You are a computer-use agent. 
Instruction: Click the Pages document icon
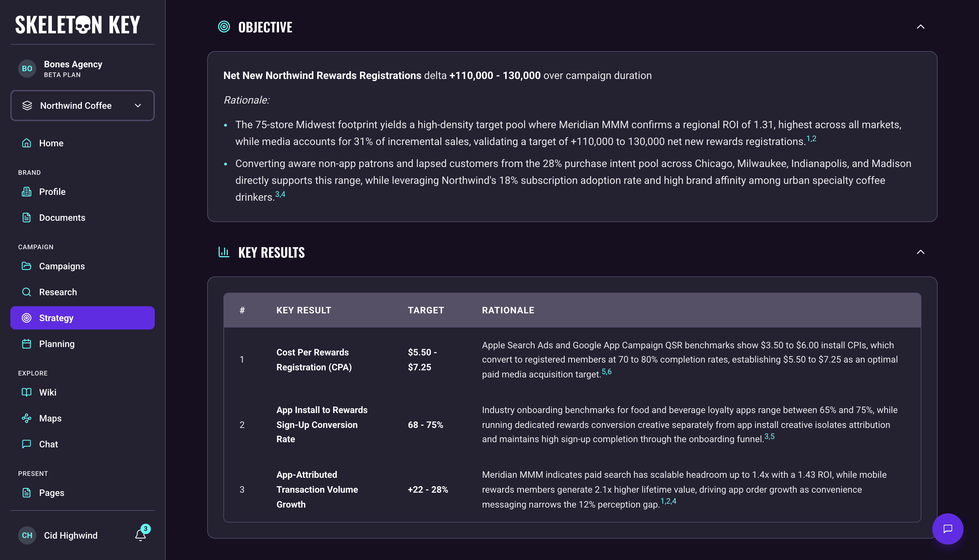(27, 493)
